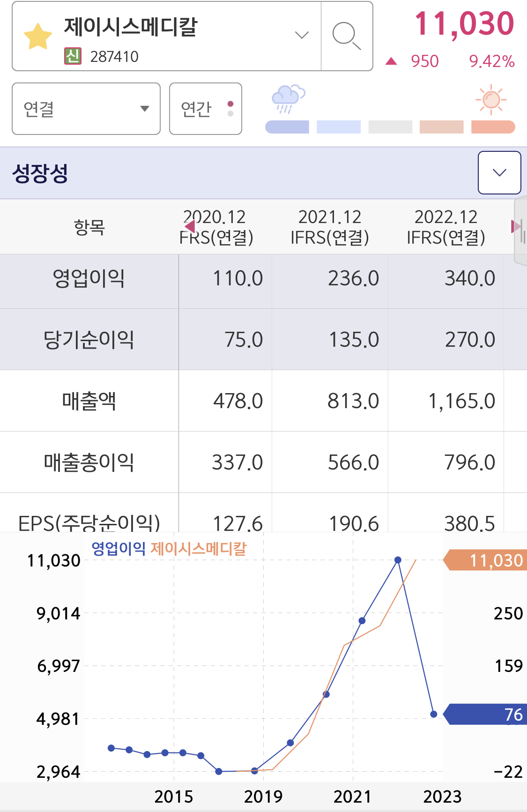
Task: Tap the yellow favorite star icon
Action: click(38, 37)
